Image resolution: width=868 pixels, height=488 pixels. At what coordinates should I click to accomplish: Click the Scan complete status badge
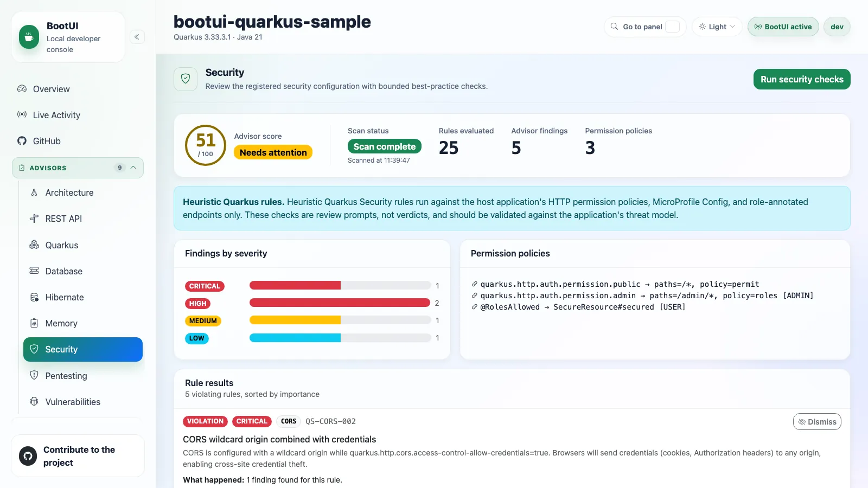point(384,146)
